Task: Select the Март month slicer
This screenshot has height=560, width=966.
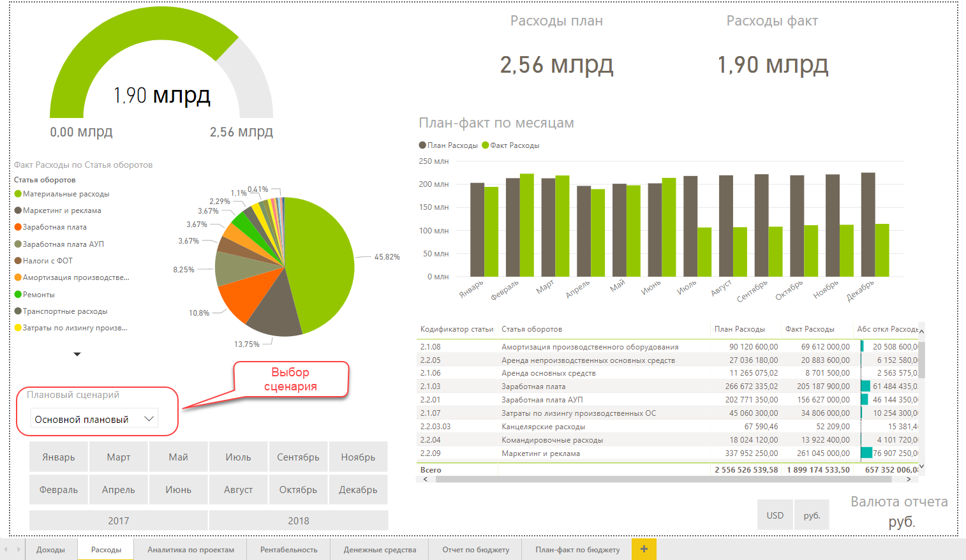Action: (x=119, y=457)
